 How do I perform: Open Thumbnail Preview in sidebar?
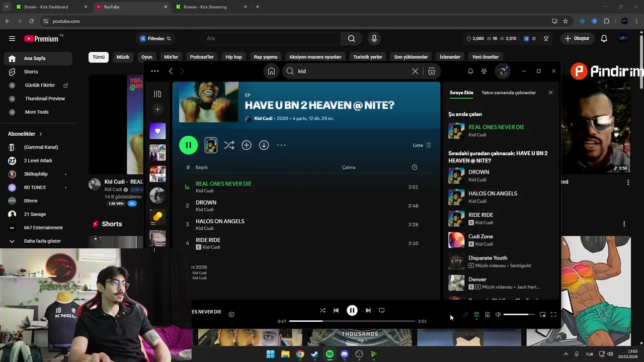[x=38, y=99]
